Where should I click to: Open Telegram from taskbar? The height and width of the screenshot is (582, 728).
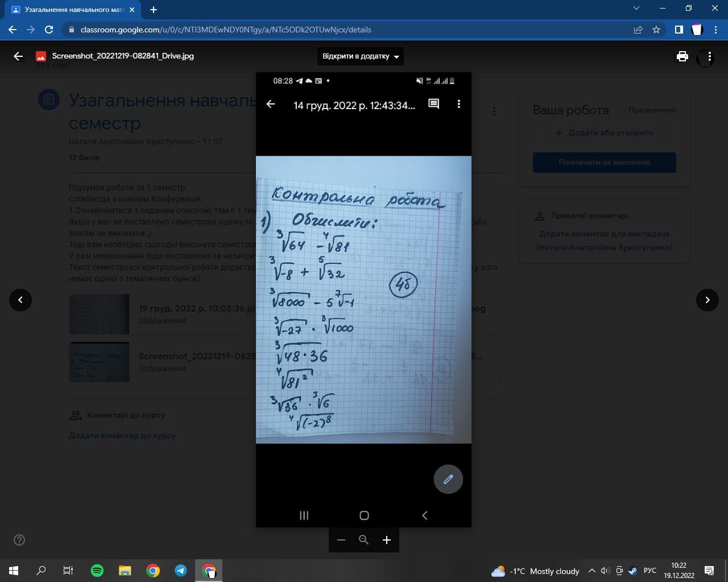coord(181,571)
